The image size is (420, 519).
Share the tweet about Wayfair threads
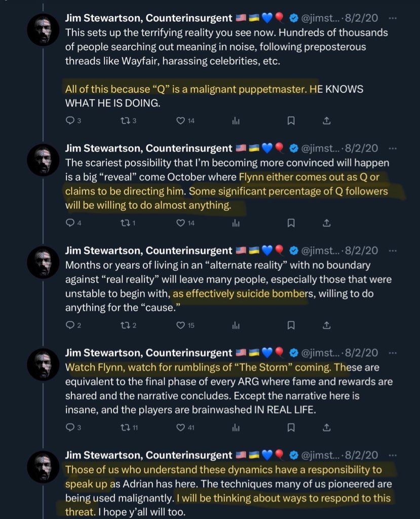[326, 121]
